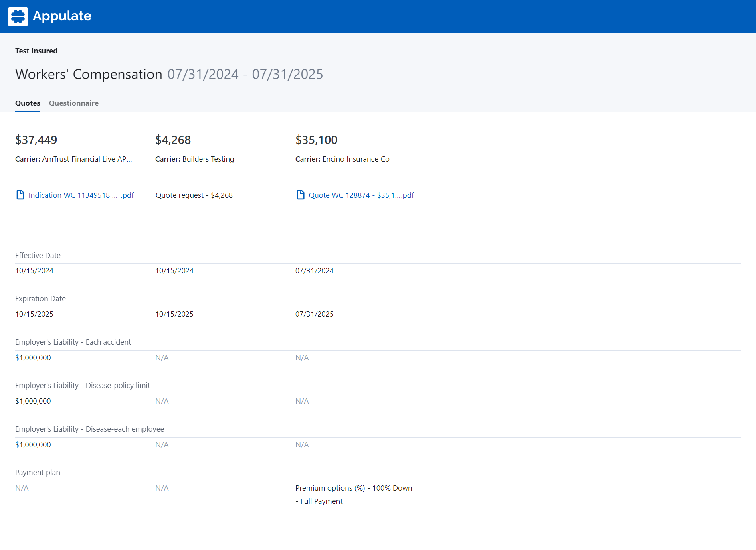Click the Premium options 100% Down text

tap(353, 488)
